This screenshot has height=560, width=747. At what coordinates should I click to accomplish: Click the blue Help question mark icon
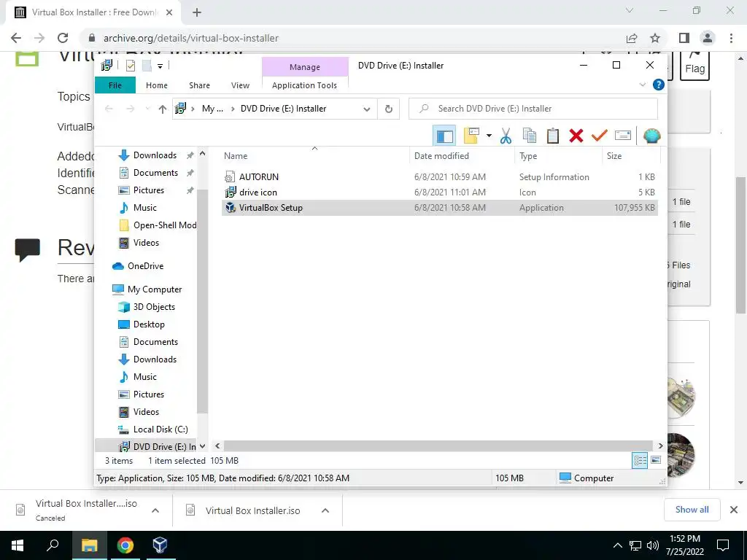pyautogui.click(x=659, y=85)
